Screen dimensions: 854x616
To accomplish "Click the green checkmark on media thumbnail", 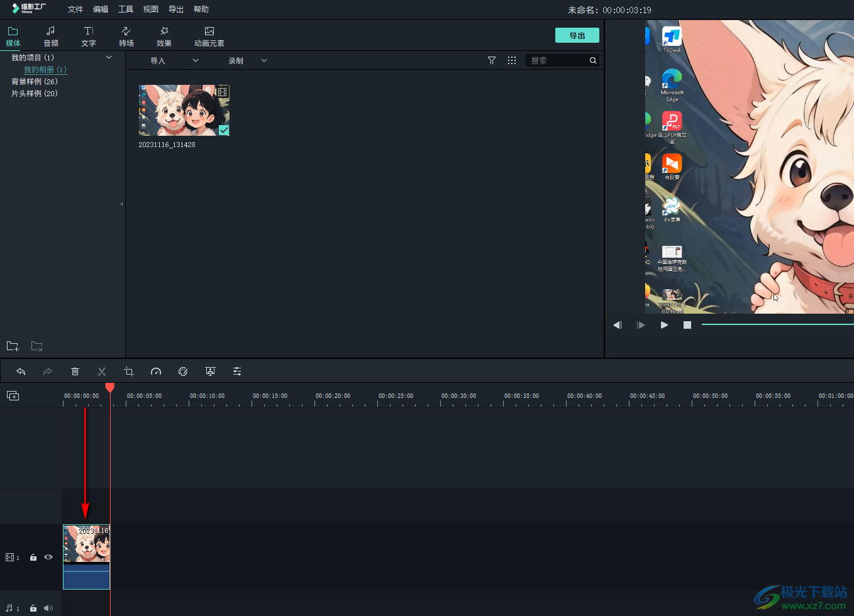I will tap(224, 130).
